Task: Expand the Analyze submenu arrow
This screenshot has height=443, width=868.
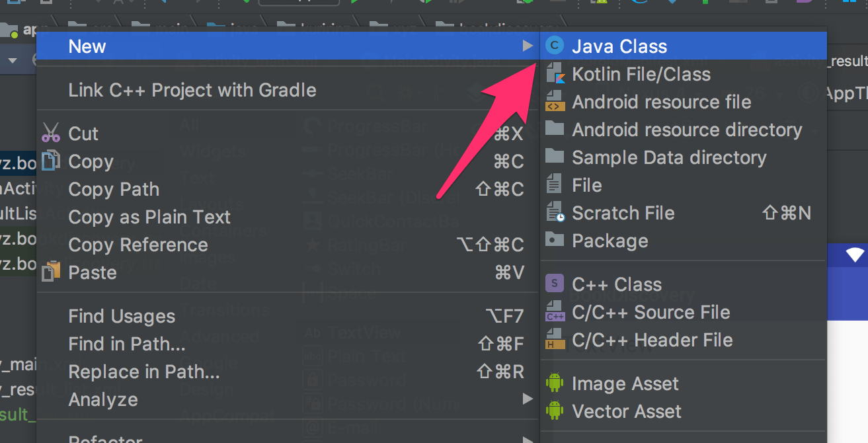Action: click(x=527, y=399)
